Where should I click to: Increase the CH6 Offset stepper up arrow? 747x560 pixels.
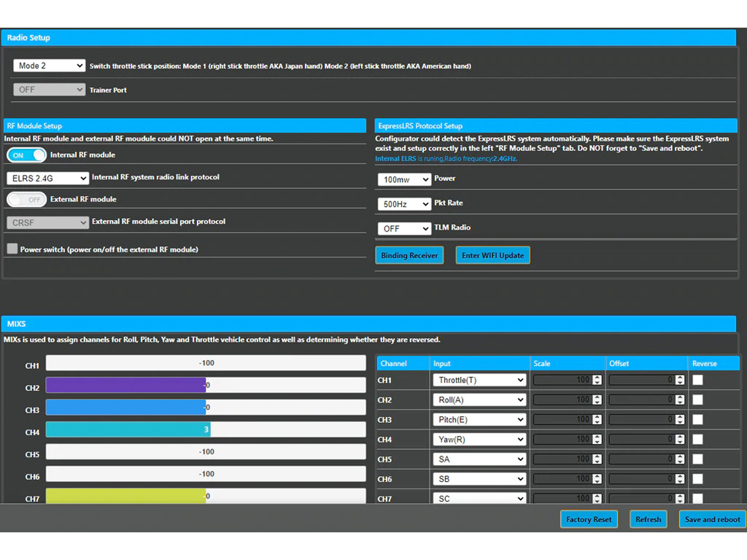point(680,476)
